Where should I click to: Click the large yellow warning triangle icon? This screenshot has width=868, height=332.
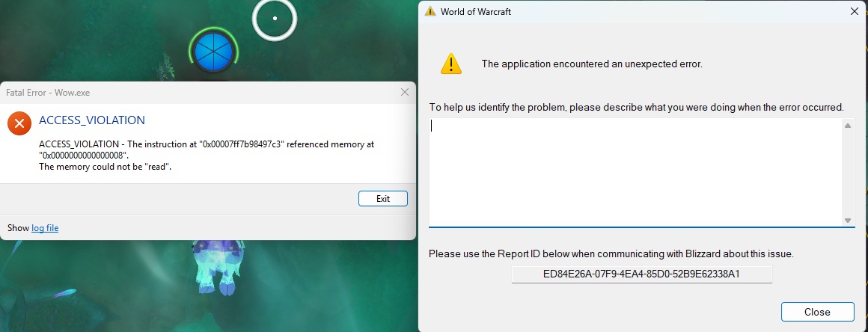(451, 64)
